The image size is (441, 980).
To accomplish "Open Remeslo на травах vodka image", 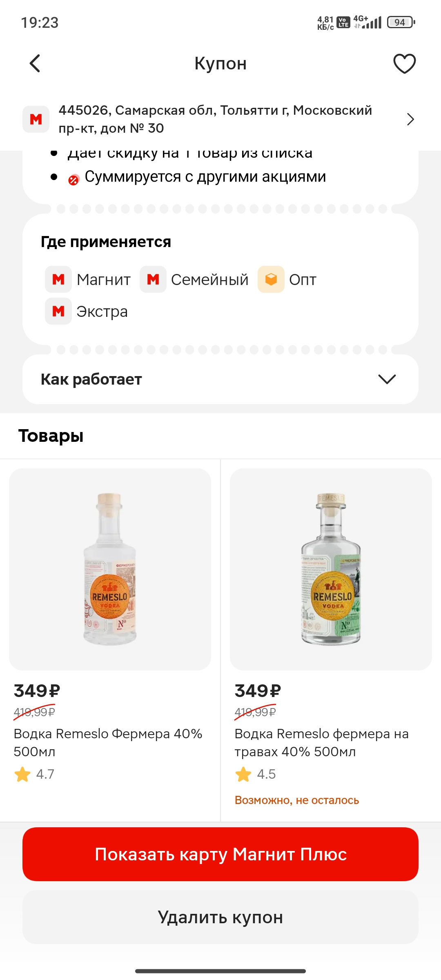I will (x=331, y=569).
